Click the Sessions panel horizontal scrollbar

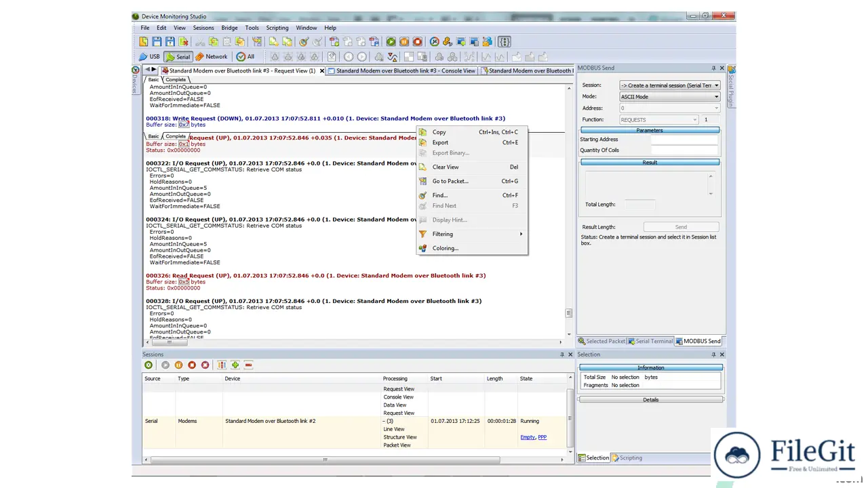pos(325,460)
